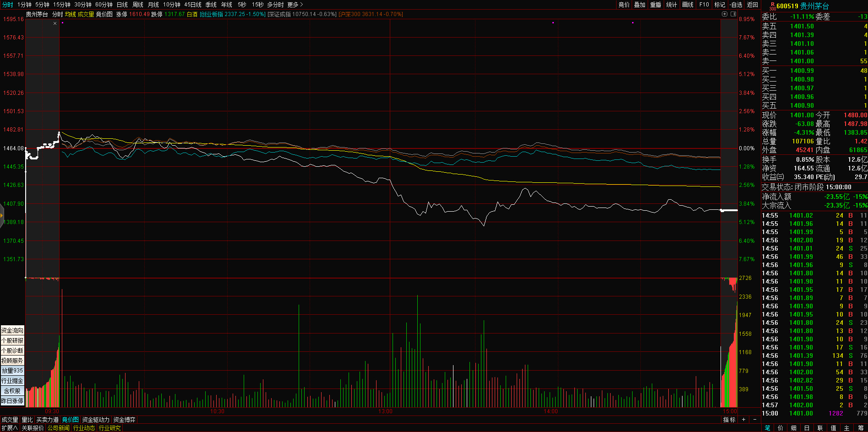Select the 筹 chip distribution tab
Image resolution: width=868 pixels, height=432 pixels.
coord(861,428)
